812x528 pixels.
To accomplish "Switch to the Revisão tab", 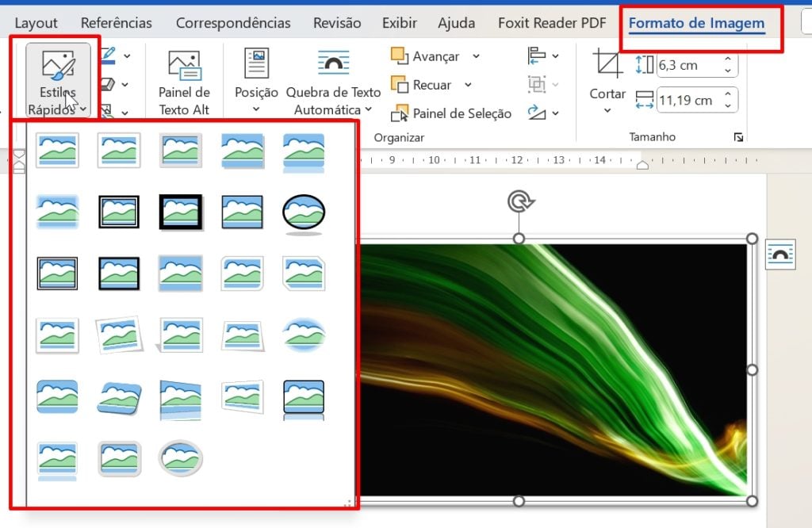I will (336, 23).
